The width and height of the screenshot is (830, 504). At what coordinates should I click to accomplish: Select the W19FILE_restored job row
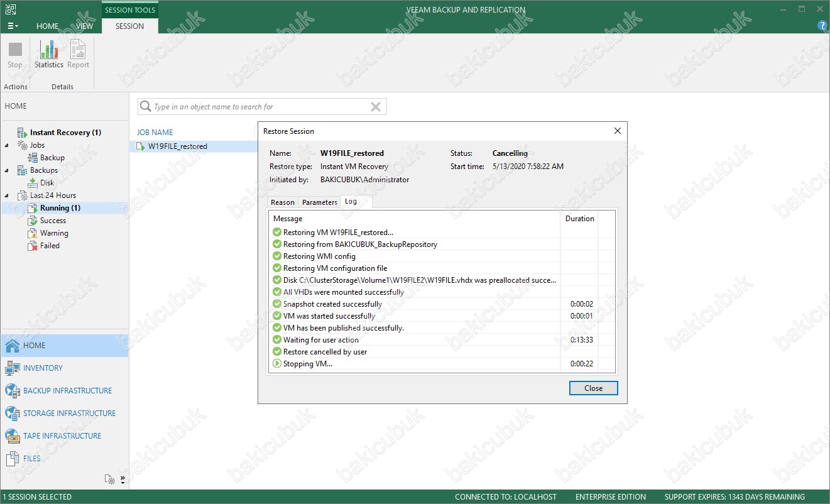click(194, 146)
